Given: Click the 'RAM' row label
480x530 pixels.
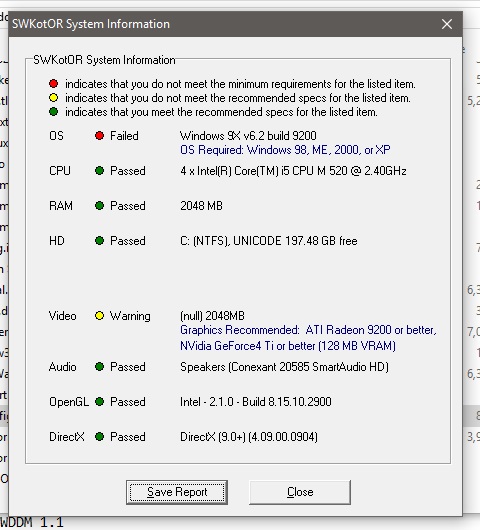Looking at the screenshot, I should [61, 206].
